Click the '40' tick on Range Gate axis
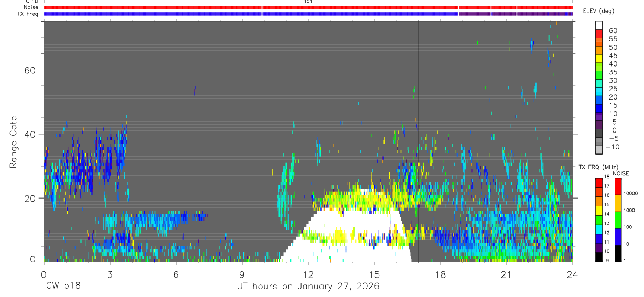The width and height of the screenshot is (644, 297). point(30,134)
